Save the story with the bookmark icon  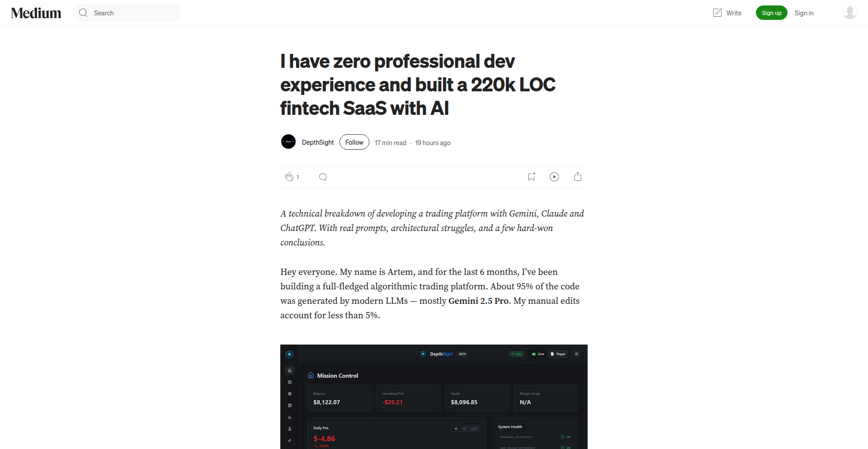tap(532, 177)
